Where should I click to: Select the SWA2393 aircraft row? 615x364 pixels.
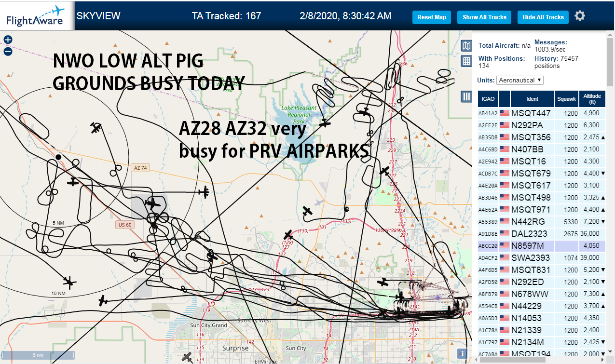542,258
